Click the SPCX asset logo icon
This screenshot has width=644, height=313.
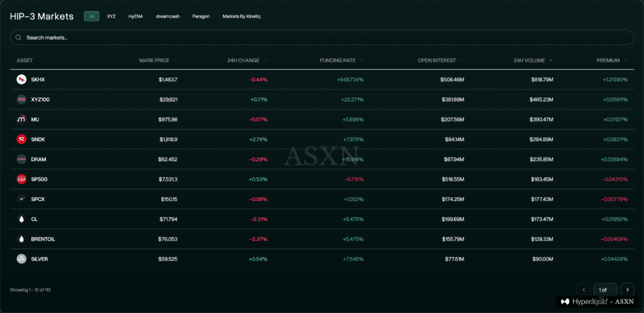coord(21,199)
